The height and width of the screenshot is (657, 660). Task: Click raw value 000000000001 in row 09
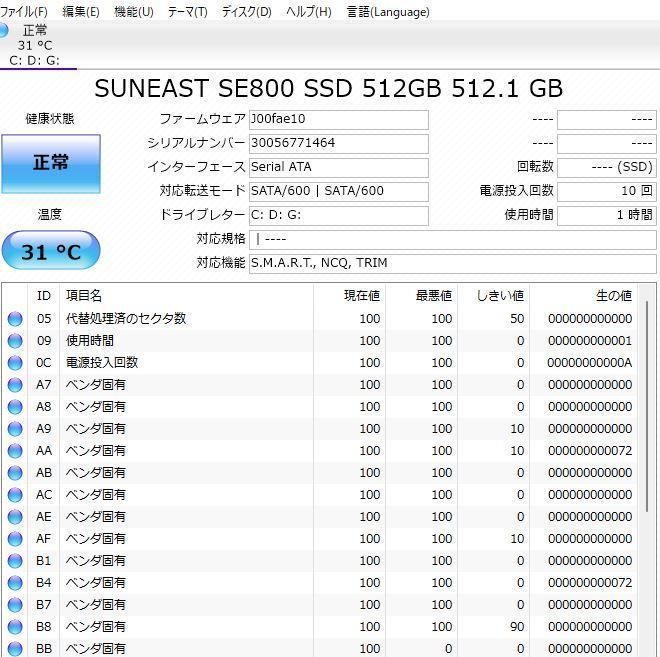(x=590, y=341)
